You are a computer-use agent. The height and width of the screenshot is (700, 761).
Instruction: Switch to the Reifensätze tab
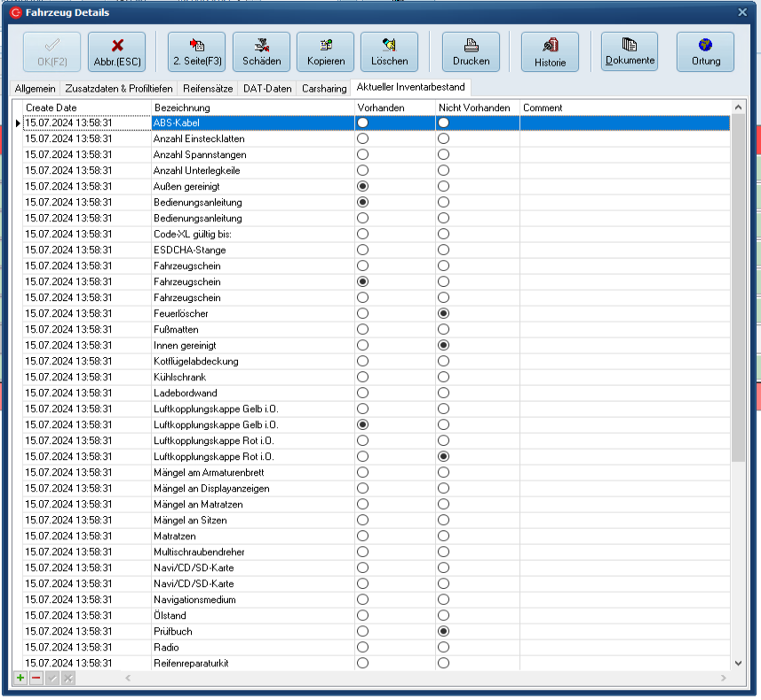pyautogui.click(x=208, y=89)
